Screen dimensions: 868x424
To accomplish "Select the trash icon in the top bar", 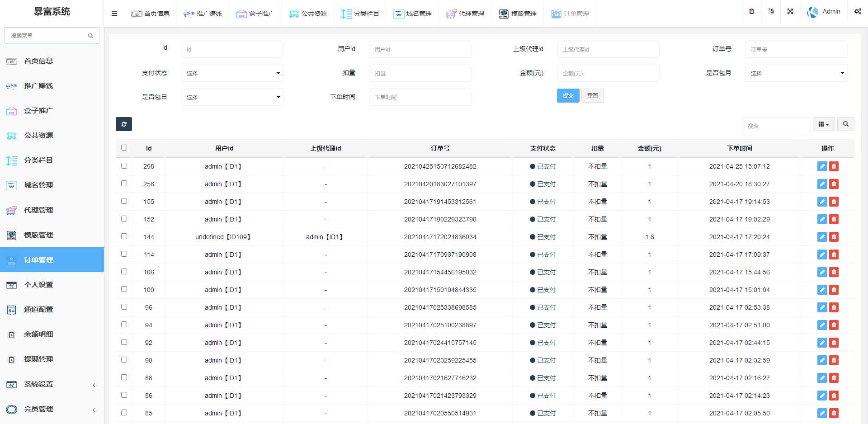I will pyautogui.click(x=751, y=11).
